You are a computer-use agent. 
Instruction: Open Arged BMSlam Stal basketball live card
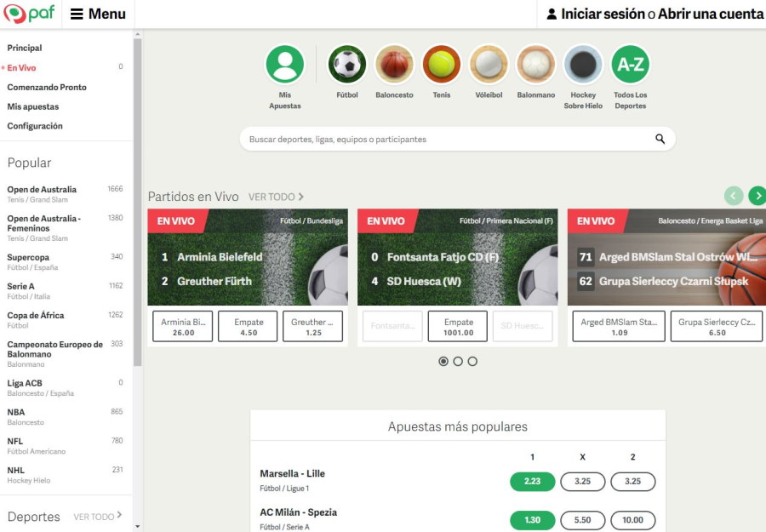coord(666,257)
